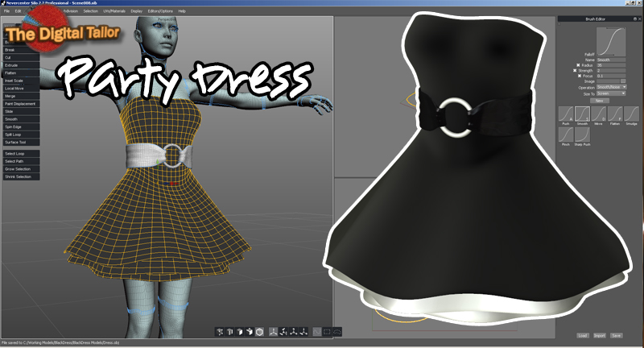Image resolution: width=644 pixels, height=348 pixels.
Task: Focus the Strength value field
Action: [611, 71]
